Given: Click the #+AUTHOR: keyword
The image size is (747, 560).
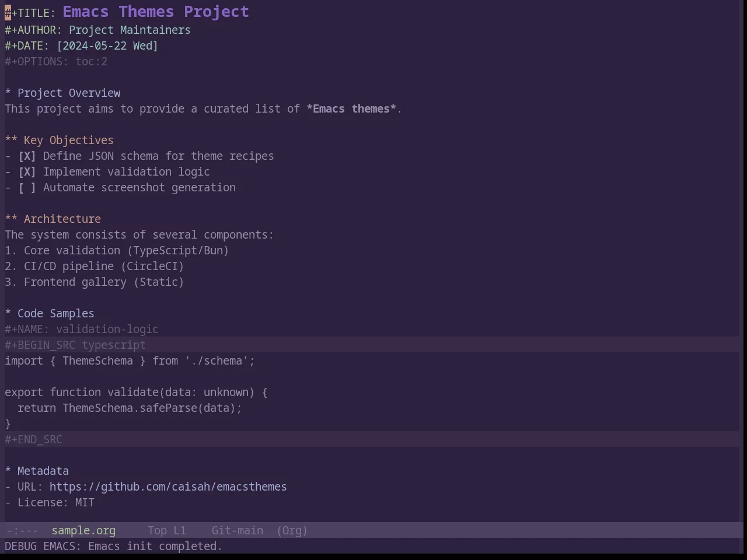Looking at the screenshot, I should [33, 30].
